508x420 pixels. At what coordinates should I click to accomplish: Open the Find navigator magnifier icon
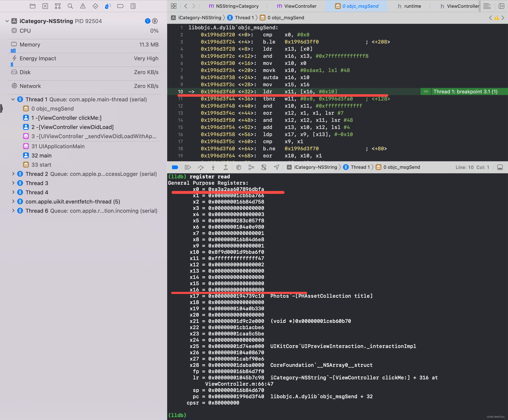pos(70,6)
